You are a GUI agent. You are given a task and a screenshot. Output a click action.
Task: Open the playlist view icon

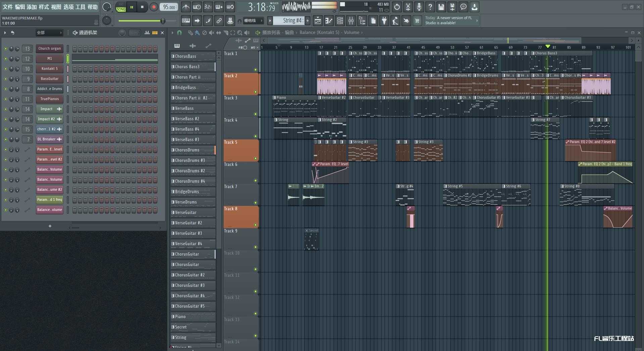(317, 21)
